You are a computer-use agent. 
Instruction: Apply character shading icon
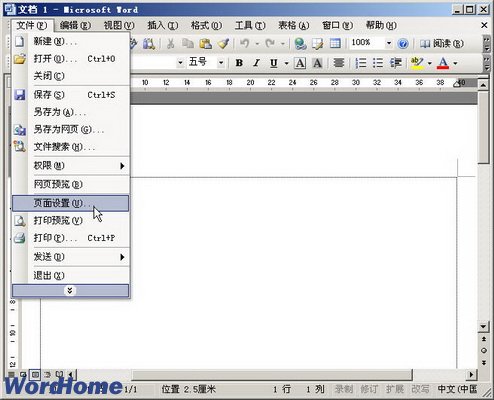[x=317, y=63]
